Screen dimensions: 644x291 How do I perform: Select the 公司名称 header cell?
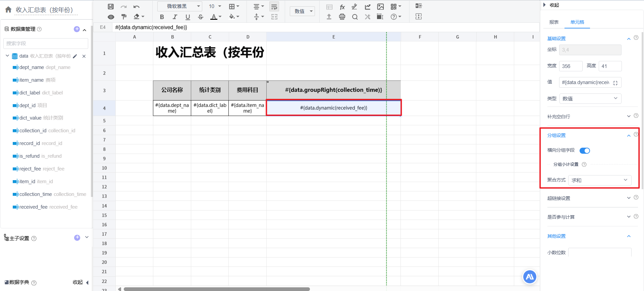172,90
